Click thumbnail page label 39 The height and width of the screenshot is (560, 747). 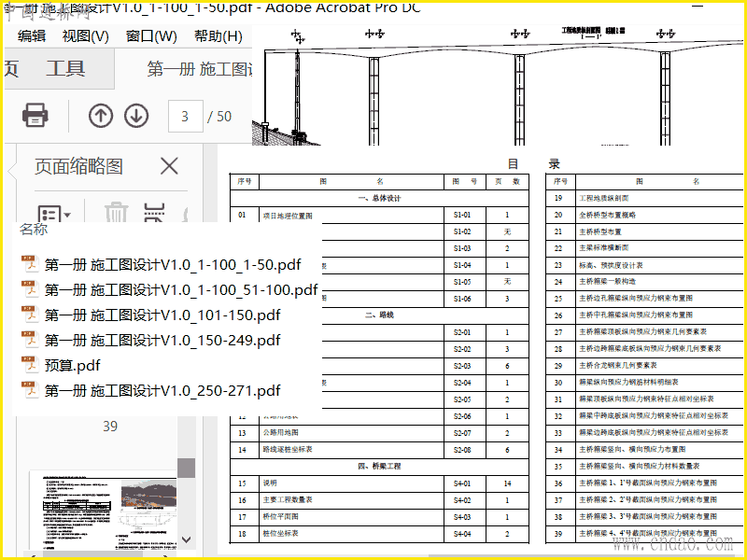click(x=110, y=427)
